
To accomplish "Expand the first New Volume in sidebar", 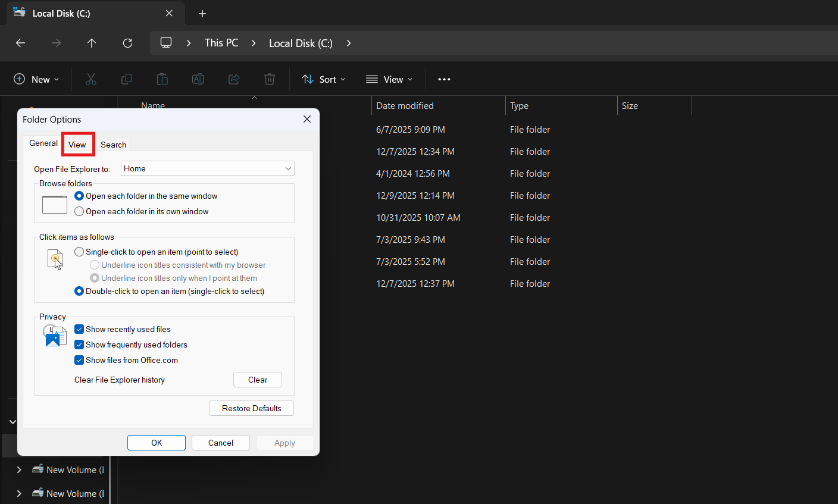I will click(18, 469).
